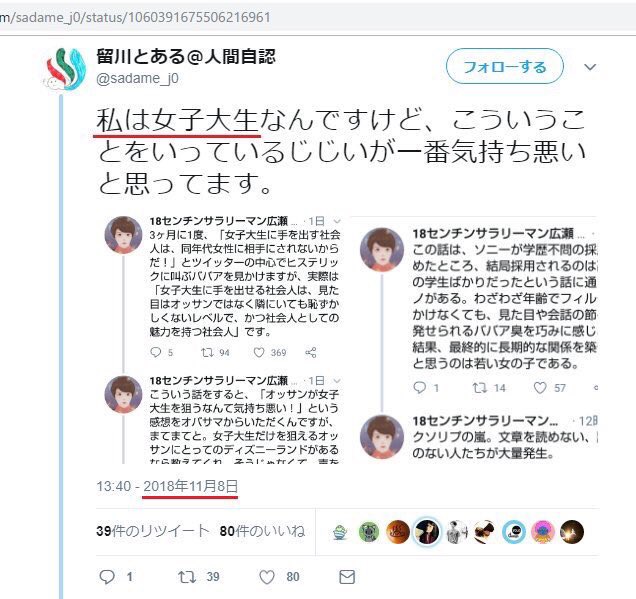Retweet using the bottom retweet icon
The width and height of the screenshot is (636, 599).
coord(187,577)
